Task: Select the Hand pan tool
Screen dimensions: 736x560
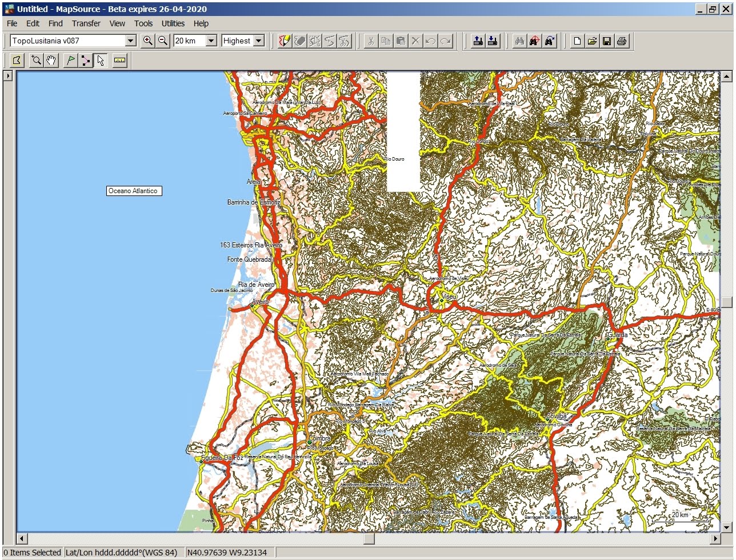Action: coord(51,60)
